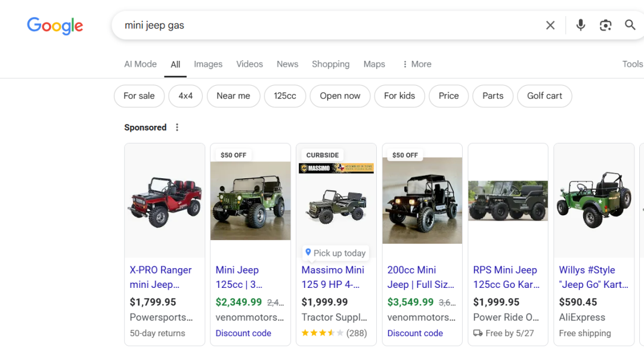The image size is (644, 357).
Task: Click the Google logo
Action: tap(55, 26)
